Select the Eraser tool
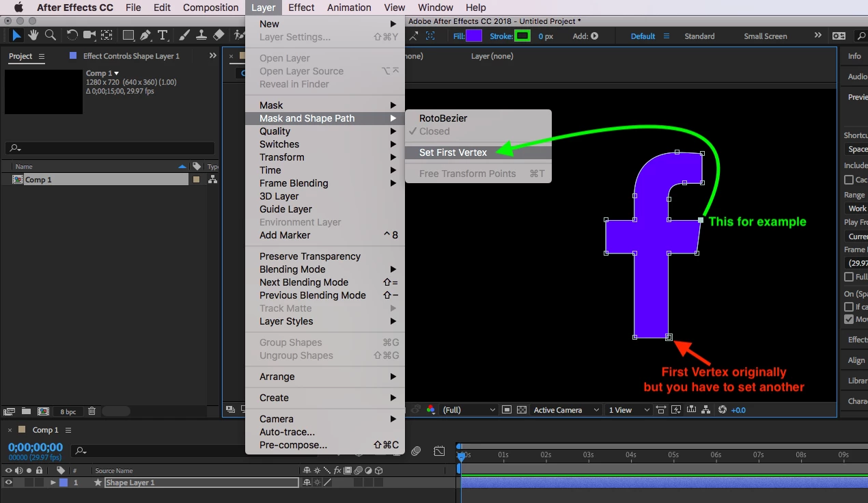 point(219,35)
